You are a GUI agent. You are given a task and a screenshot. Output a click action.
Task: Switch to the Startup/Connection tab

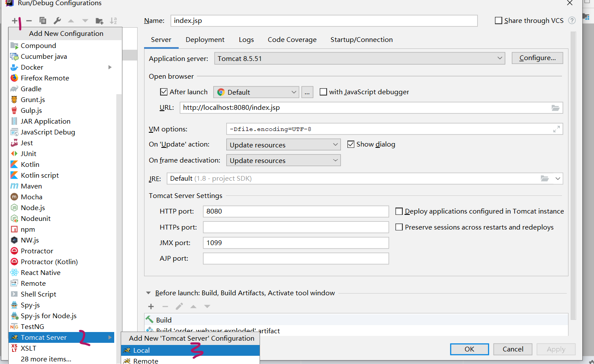point(362,39)
